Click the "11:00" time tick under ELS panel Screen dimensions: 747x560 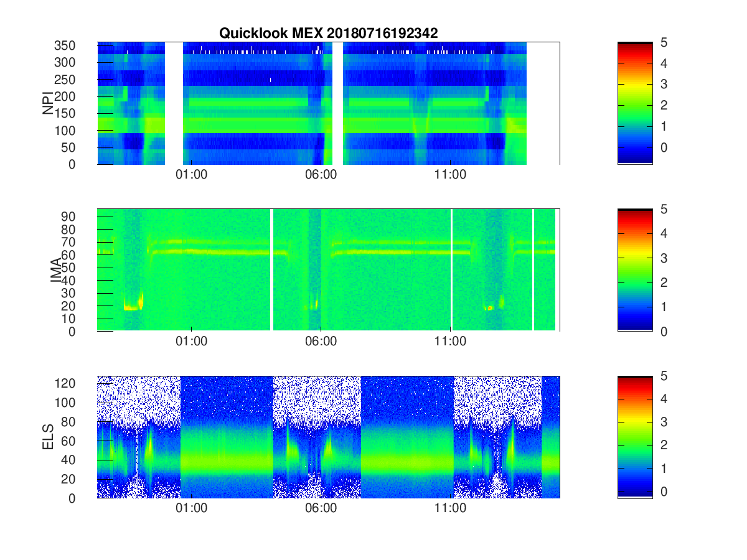(451, 508)
